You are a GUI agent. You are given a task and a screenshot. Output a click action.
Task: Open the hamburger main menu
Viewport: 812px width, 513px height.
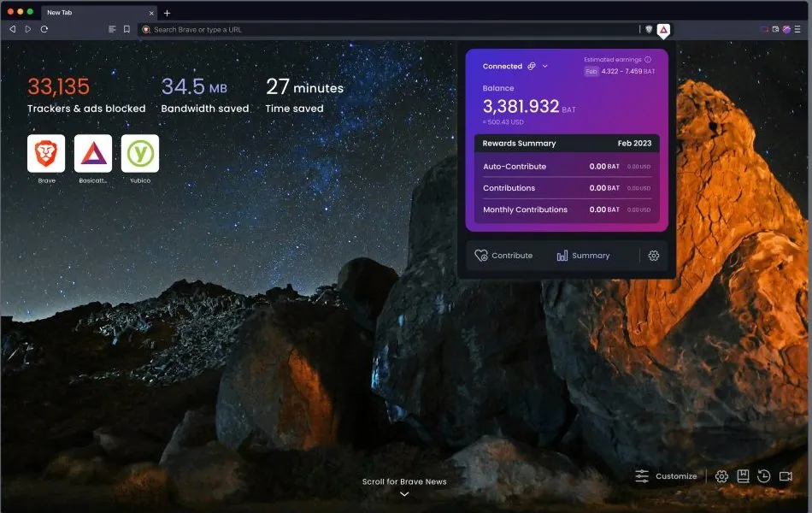click(x=797, y=29)
